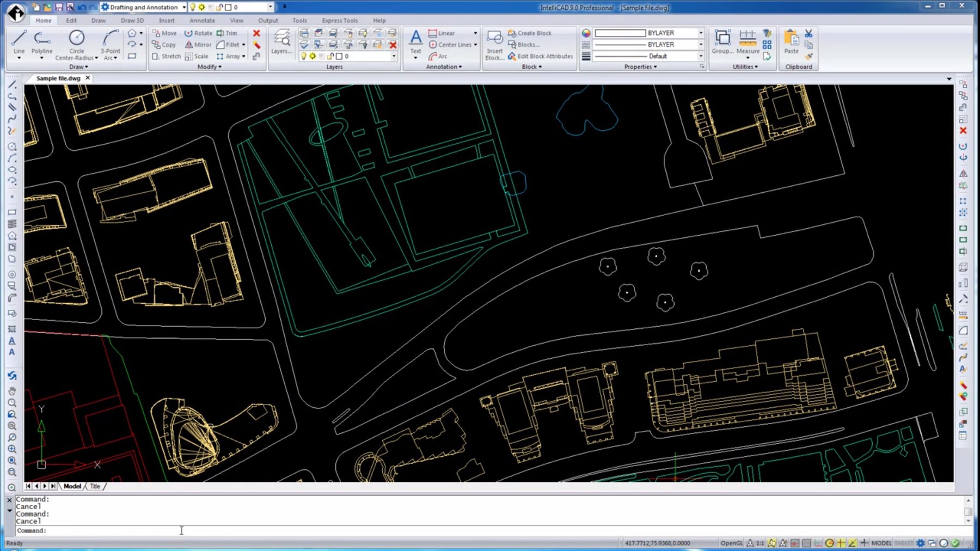Select the Text tool in Annotation panel
This screenshot has width=980, height=551.
pos(415,38)
